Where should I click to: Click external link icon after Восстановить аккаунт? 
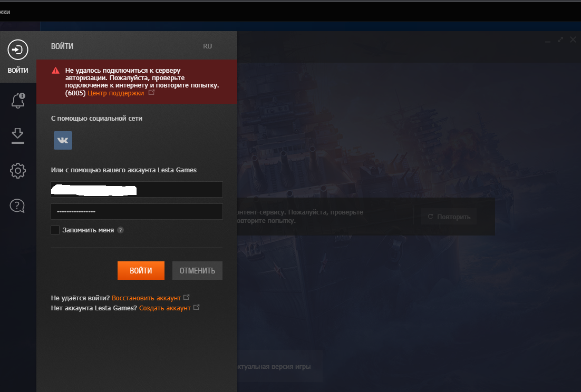tap(187, 297)
